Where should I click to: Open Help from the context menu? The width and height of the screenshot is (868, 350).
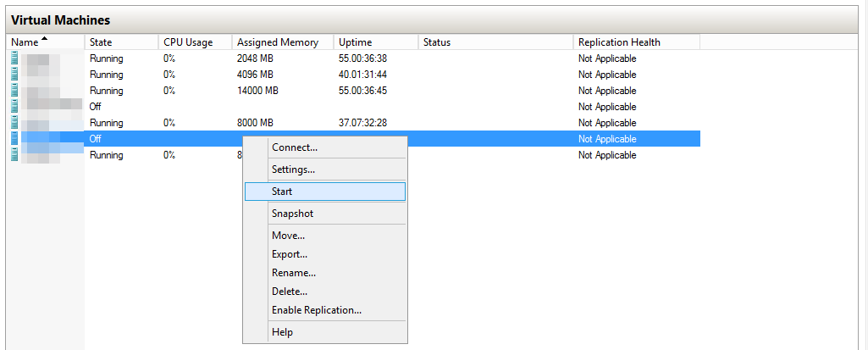pos(282,332)
